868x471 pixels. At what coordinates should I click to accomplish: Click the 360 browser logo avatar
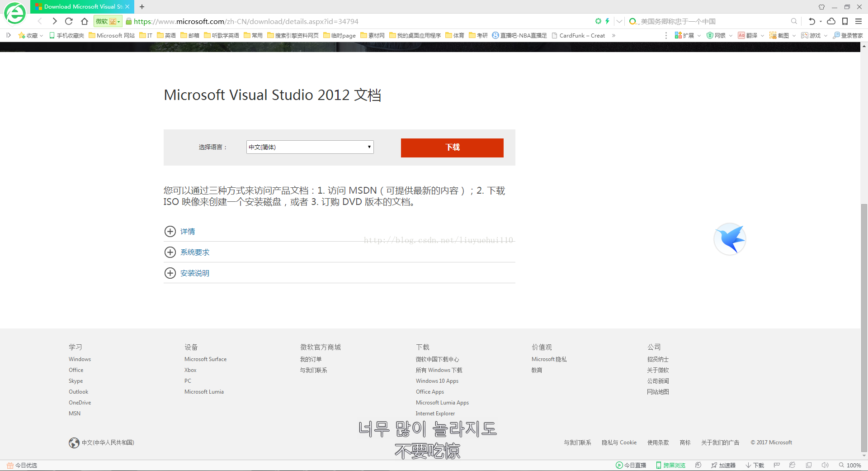pos(15,13)
